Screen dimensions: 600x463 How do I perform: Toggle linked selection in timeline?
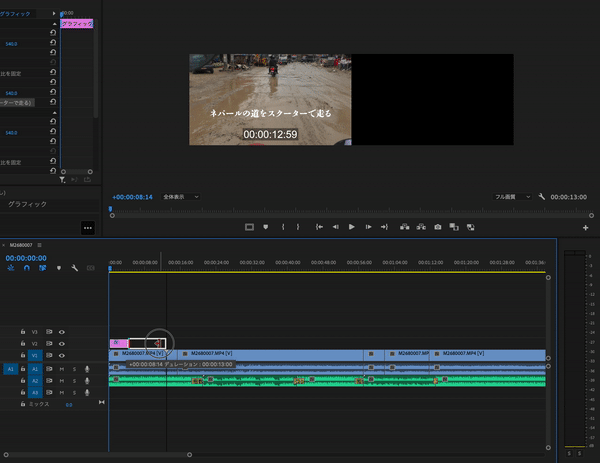(42, 268)
